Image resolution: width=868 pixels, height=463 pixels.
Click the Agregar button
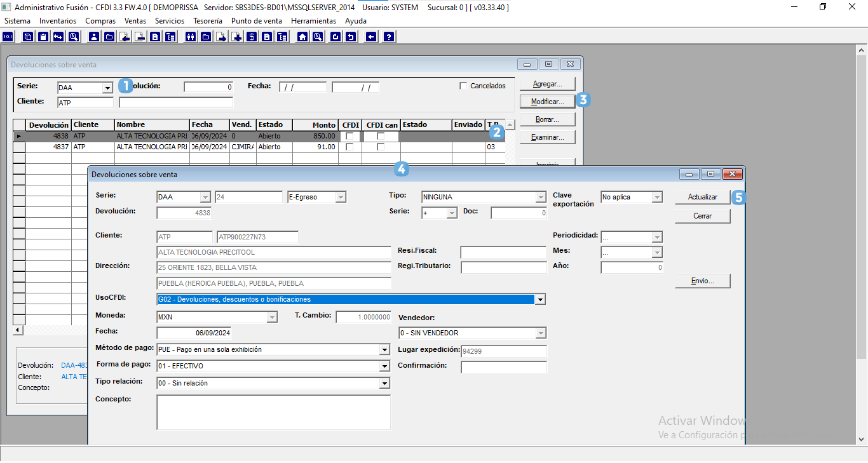(547, 84)
